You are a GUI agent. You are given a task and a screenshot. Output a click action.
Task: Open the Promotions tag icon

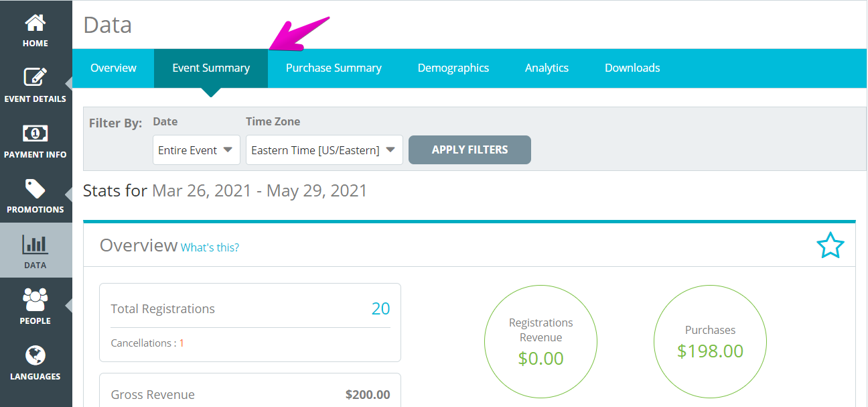[35, 188]
